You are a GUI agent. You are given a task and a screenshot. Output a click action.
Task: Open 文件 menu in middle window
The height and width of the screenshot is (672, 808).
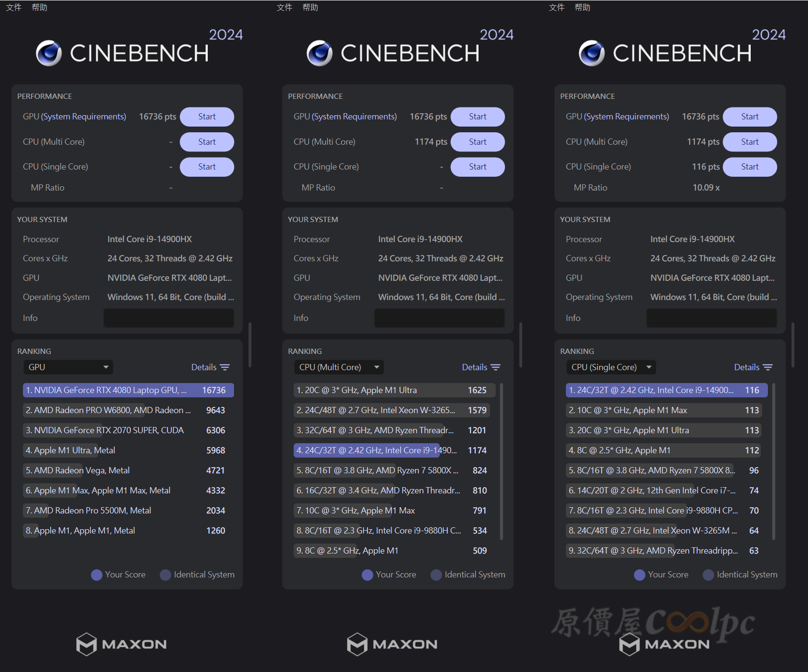pos(285,7)
